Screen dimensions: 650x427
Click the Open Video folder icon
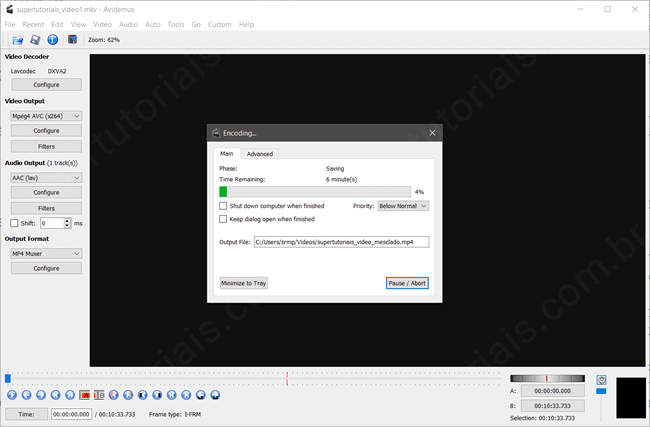[18, 40]
